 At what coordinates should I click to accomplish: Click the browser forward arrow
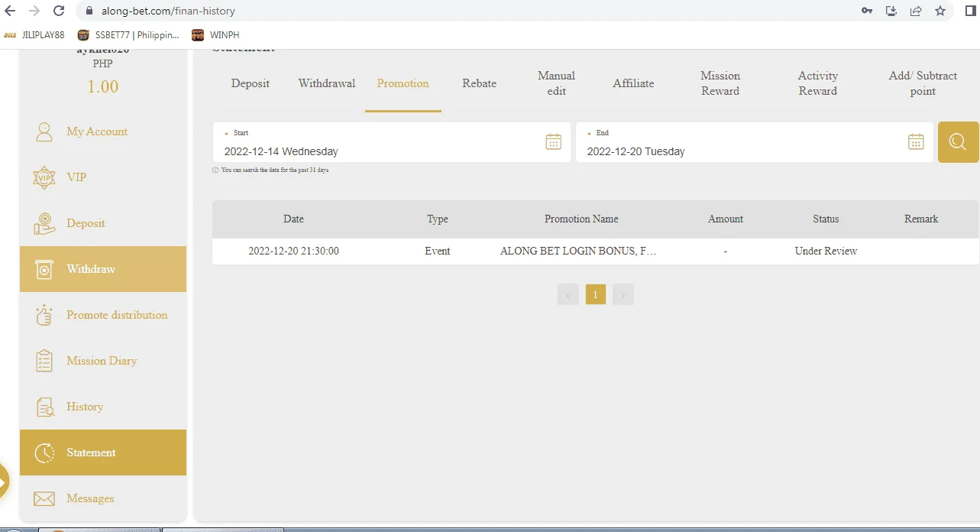[x=34, y=11]
